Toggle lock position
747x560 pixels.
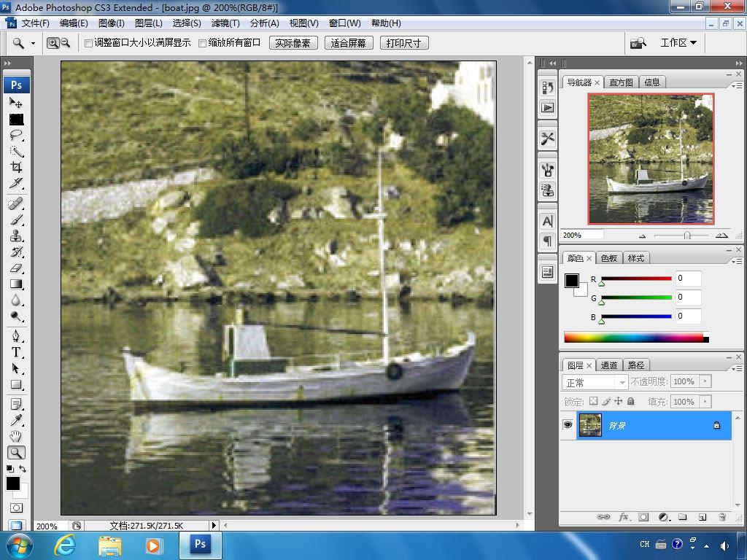point(619,401)
